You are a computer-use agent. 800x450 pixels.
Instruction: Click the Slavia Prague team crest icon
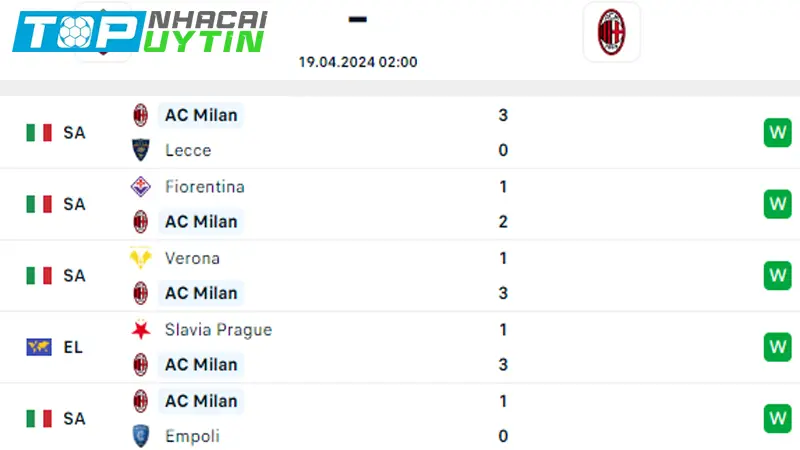pyautogui.click(x=140, y=329)
